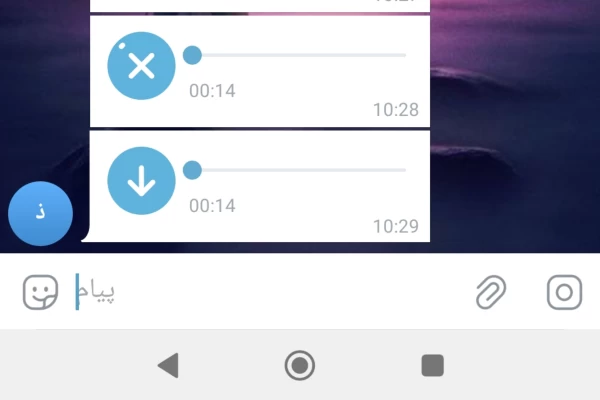The image size is (600, 400).
Task: Download the 10:29 voice message
Action: [141, 181]
